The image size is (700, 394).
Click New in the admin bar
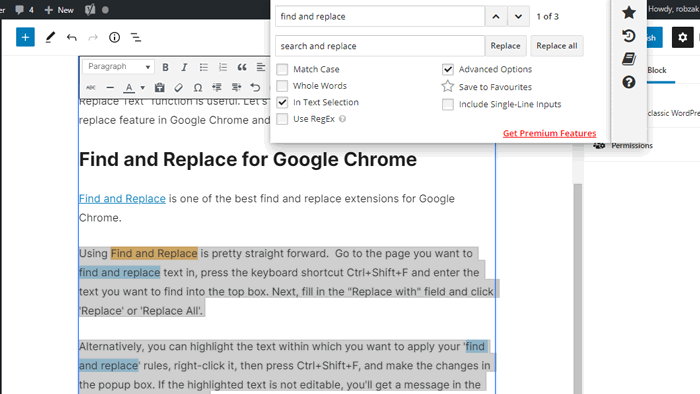pyautogui.click(x=59, y=10)
